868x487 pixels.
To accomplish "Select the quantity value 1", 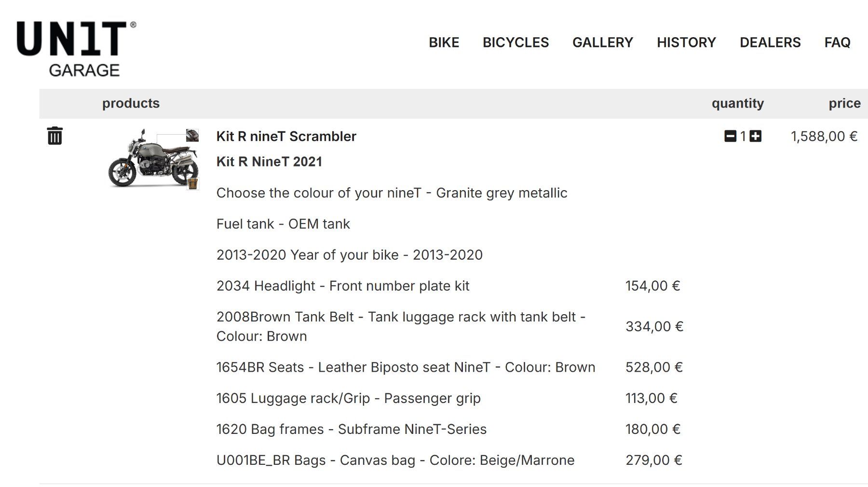I will click(x=743, y=137).
